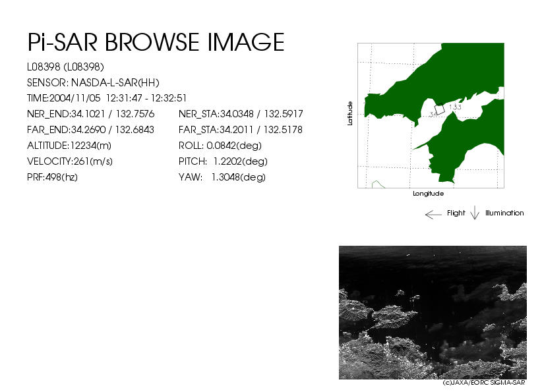Click the PRF:498(hz) value
This screenshot has width=542, height=392.
[52, 177]
